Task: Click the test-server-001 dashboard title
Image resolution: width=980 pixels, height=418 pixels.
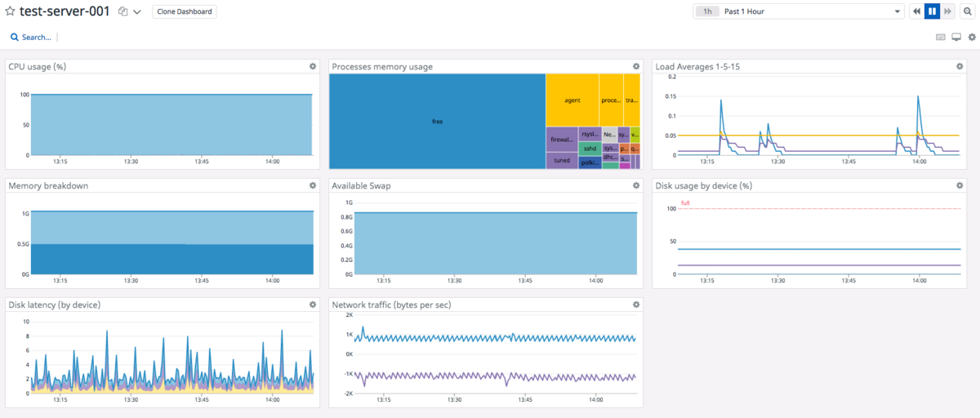Action: (x=65, y=11)
